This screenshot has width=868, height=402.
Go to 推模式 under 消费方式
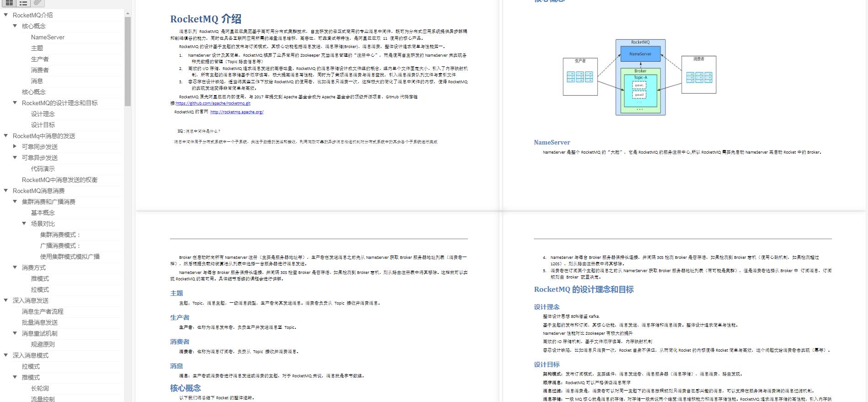point(40,279)
